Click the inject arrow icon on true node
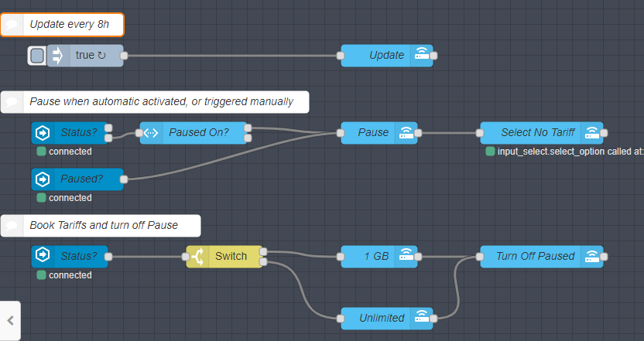This screenshot has width=644, height=341. [x=58, y=56]
